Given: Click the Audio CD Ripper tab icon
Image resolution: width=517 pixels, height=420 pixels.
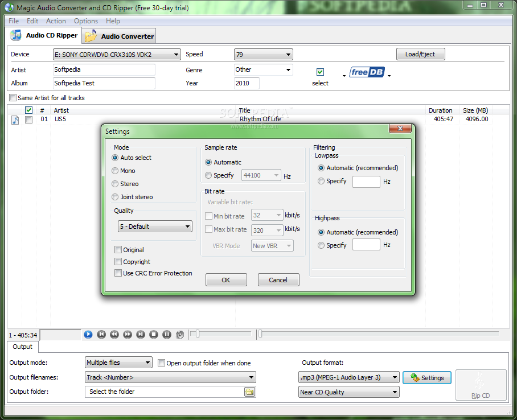Looking at the screenshot, I should [x=16, y=35].
